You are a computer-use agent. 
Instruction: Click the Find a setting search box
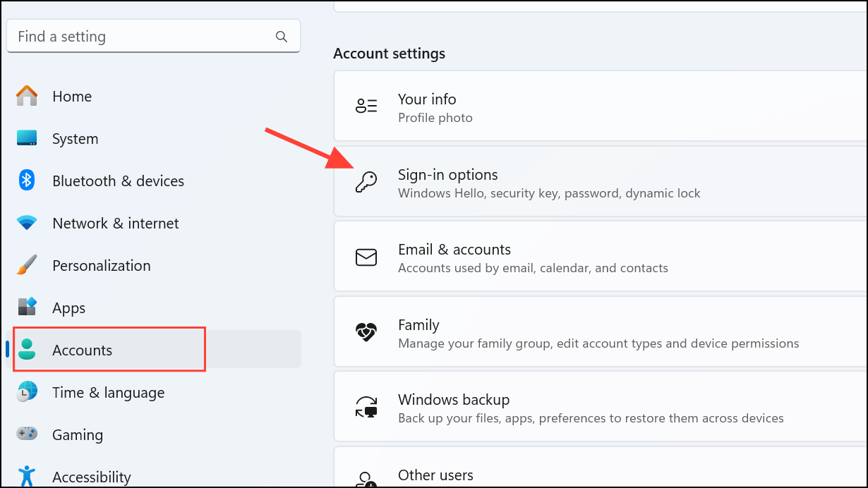tap(141, 37)
